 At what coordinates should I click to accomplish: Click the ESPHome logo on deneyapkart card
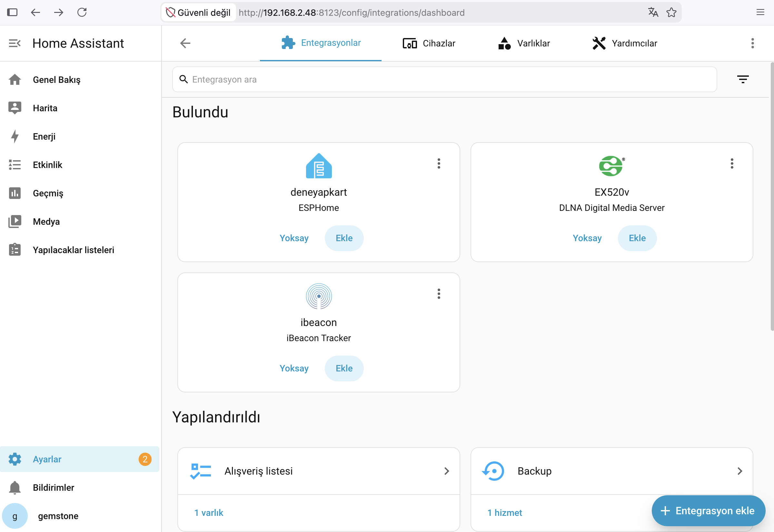[x=319, y=166]
